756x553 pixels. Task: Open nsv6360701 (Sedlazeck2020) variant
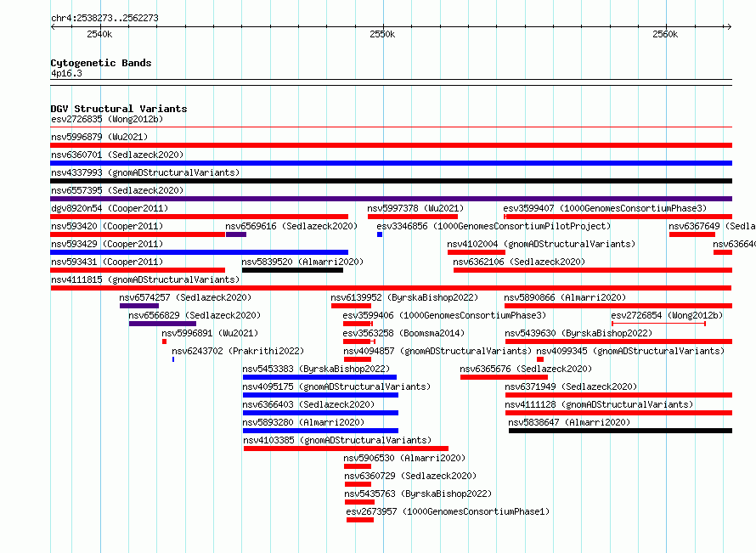click(117, 155)
